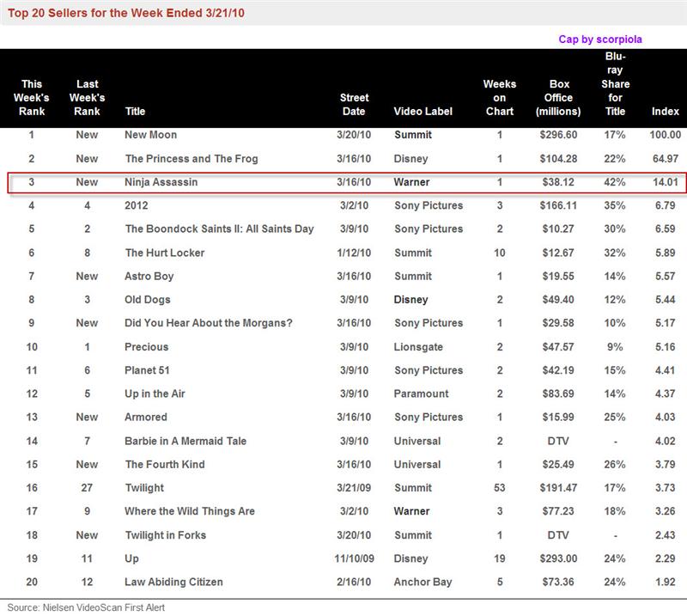Click the '$104.28' box office value
687x616 pixels.
click(x=558, y=159)
